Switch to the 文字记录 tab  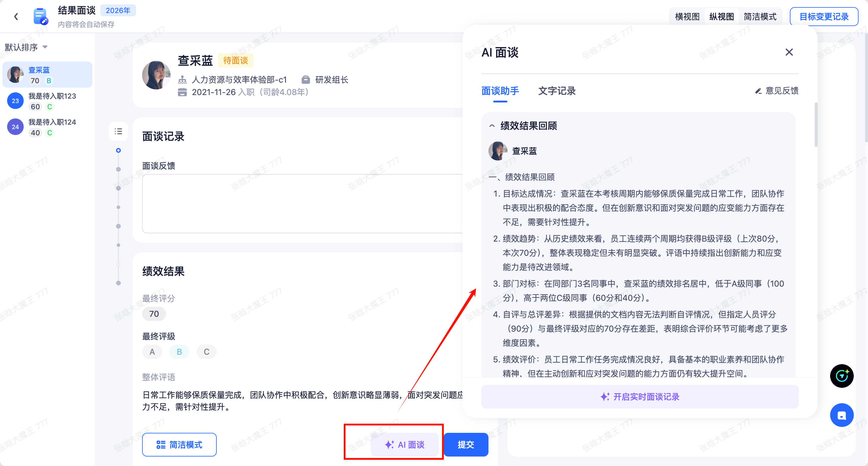[x=557, y=91]
